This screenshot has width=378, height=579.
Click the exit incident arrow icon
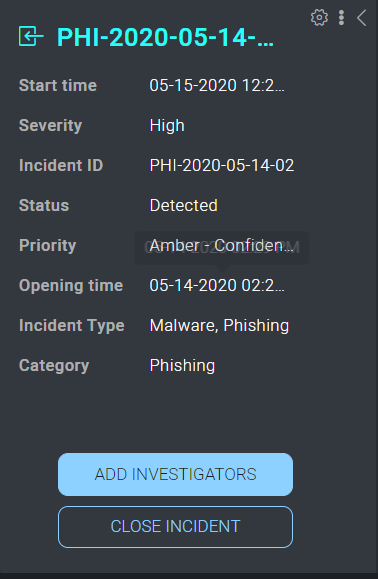coord(31,36)
